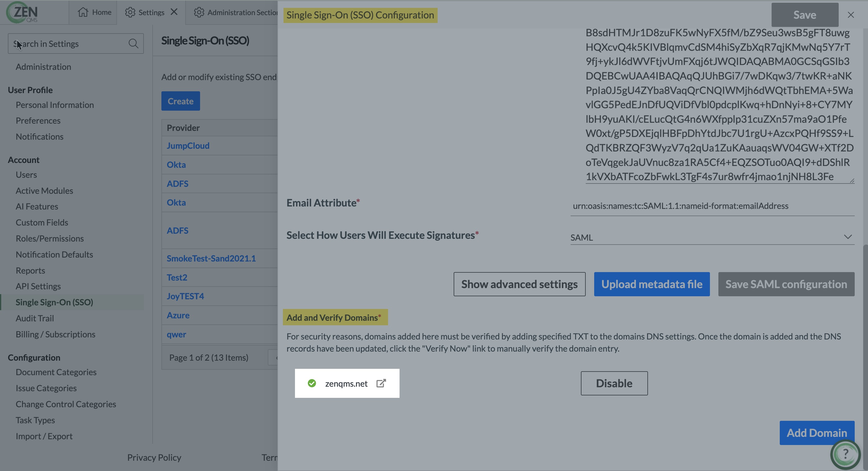Image resolution: width=868 pixels, height=471 pixels.
Task: Close the Settings tab
Action: click(x=174, y=12)
